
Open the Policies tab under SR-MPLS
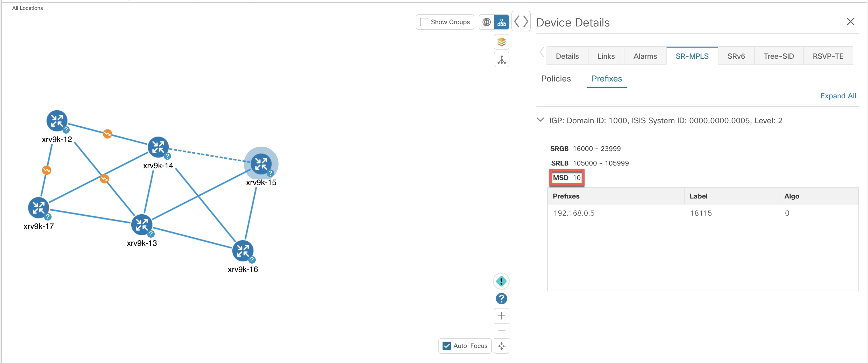556,79
